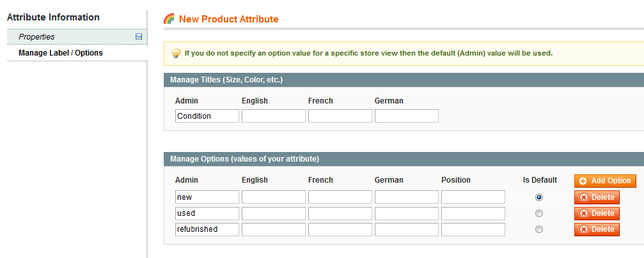644x258 pixels.
Task: Click the English field for 'used' option
Action: pos(273,213)
